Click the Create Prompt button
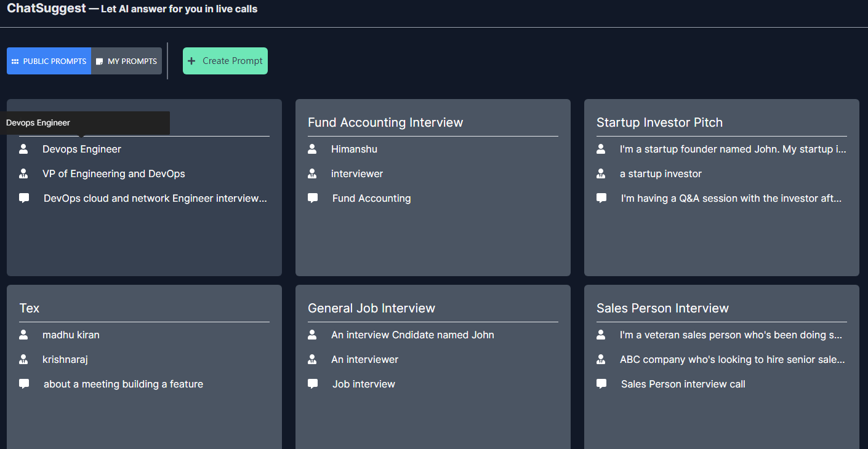This screenshot has width=868, height=449. 225,61
